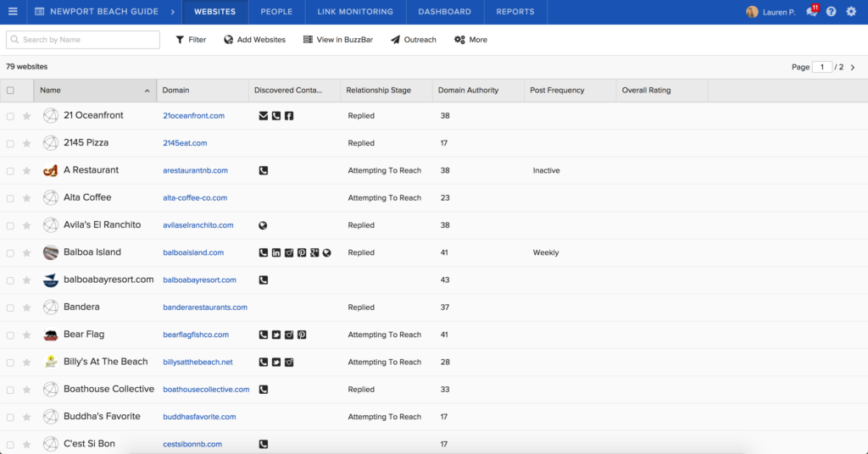Check the Alta Coffee row checkbox
This screenshot has height=454, width=868.
(x=10, y=198)
